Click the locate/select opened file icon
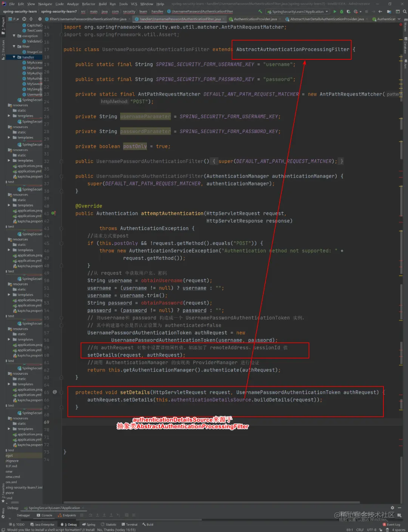The image size is (408, 532). click(24, 19)
